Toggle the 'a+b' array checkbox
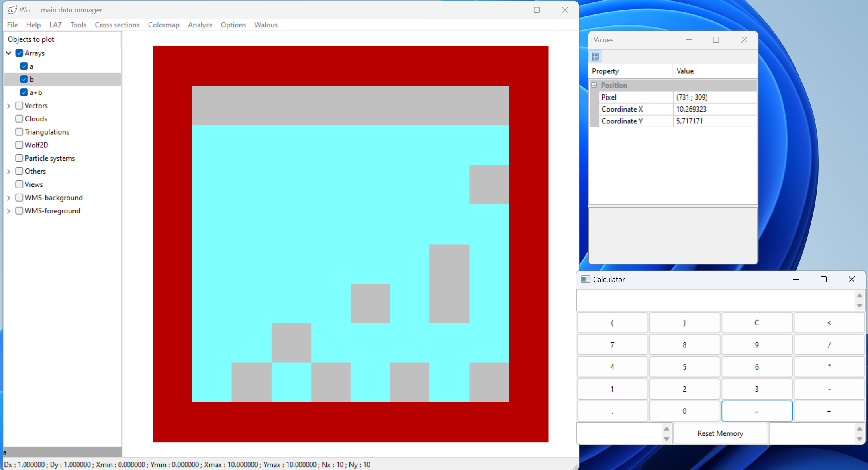The image size is (868, 470). [x=24, y=92]
